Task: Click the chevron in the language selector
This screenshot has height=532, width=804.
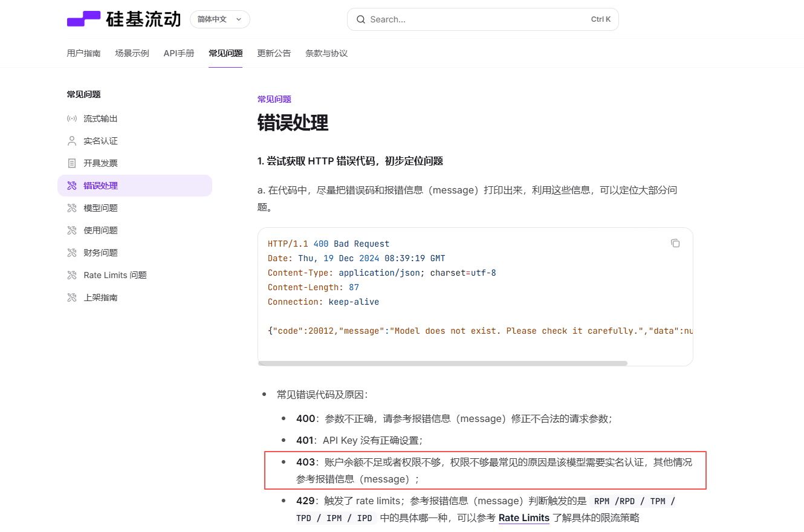Action: pyautogui.click(x=238, y=19)
